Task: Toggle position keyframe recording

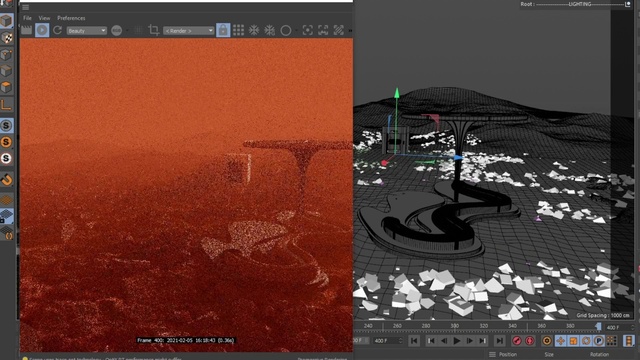Action: (x=560, y=341)
